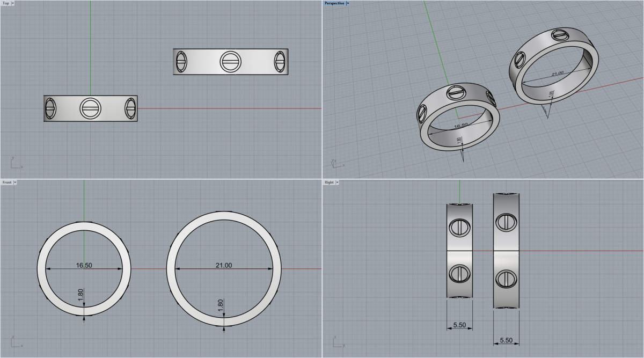Activate the Top viewport title label

point(5,3)
